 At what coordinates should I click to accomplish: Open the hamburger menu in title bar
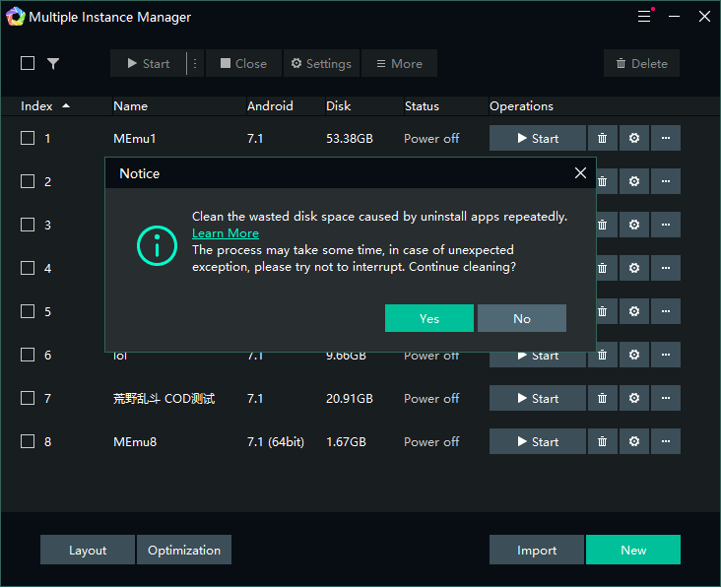[644, 17]
